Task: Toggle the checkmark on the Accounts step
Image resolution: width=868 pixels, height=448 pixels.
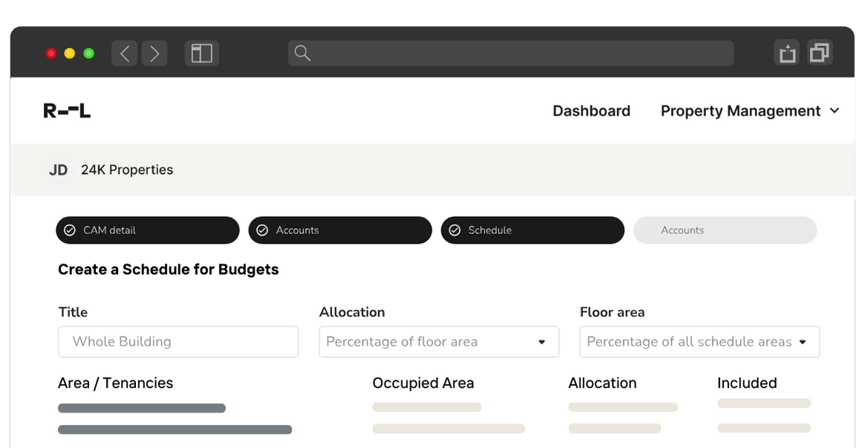Action: click(x=262, y=230)
